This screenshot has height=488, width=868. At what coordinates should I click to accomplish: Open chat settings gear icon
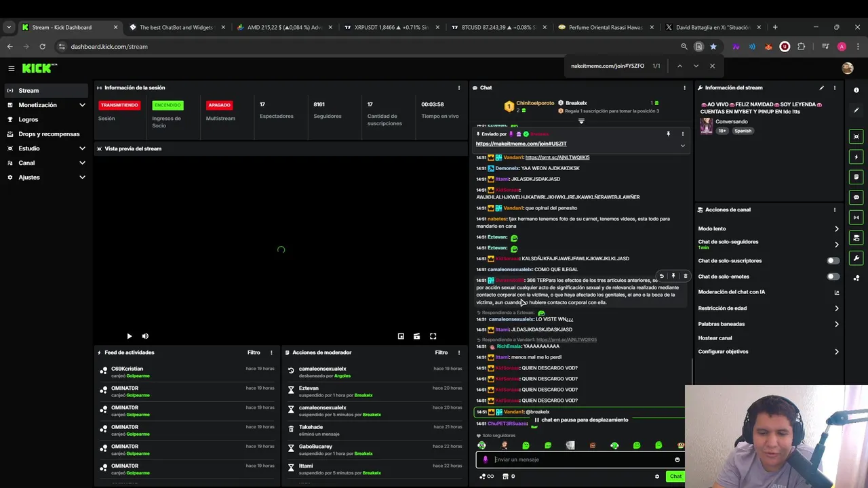(657, 476)
